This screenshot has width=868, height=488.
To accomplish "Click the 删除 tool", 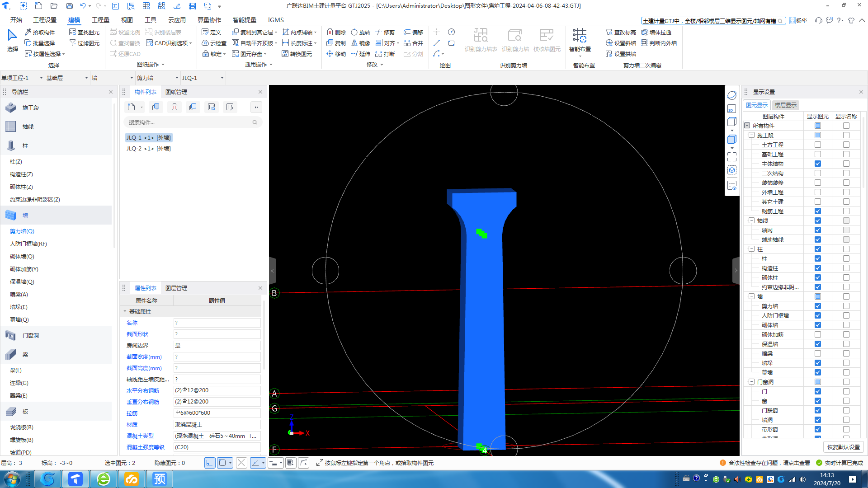I will (336, 32).
